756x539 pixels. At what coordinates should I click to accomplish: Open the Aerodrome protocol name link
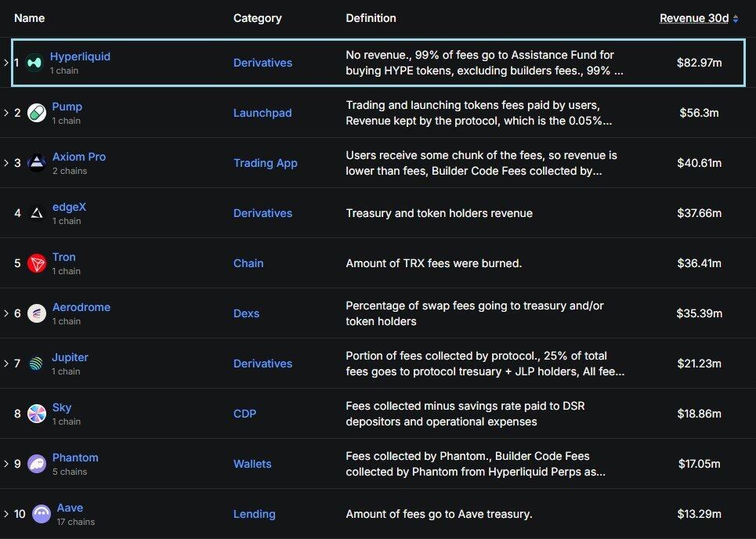click(x=81, y=307)
